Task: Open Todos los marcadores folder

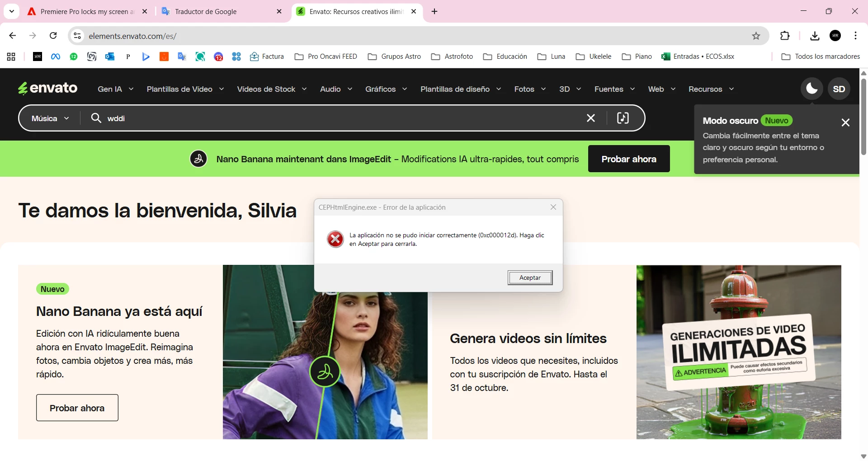Action: 821,56
